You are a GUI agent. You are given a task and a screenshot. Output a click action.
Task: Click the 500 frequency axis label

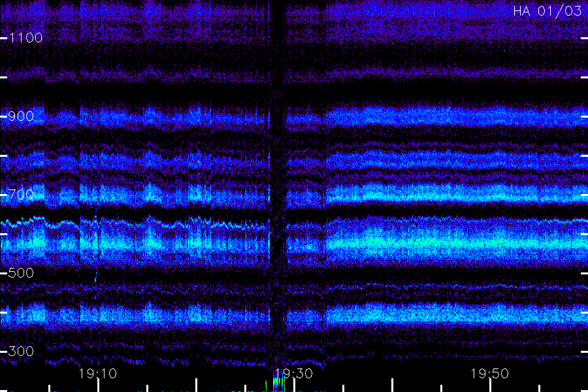click(21, 273)
